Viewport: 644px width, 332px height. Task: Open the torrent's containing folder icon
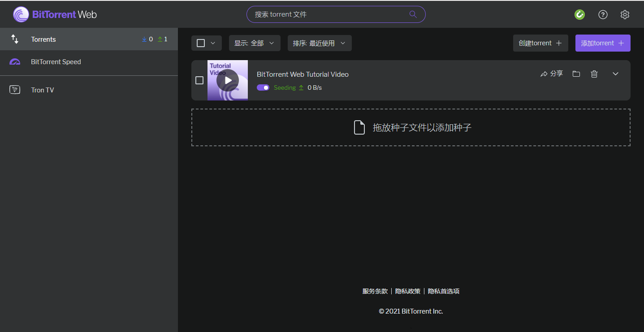[576, 74]
